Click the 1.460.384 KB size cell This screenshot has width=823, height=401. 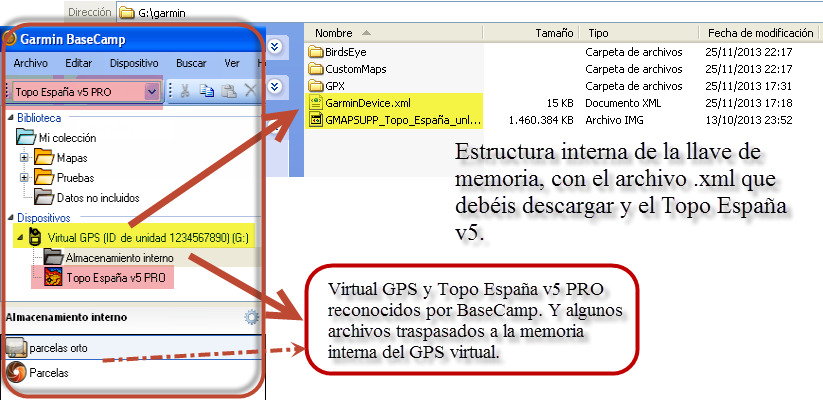pos(541,120)
